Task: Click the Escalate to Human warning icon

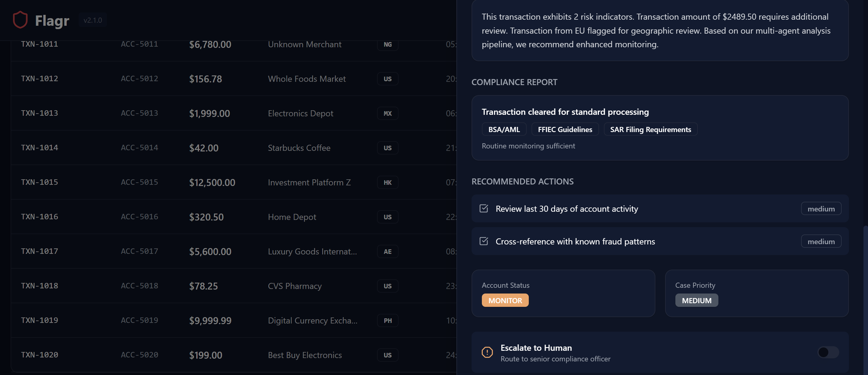Action: pyautogui.click(x=487, y=352)
